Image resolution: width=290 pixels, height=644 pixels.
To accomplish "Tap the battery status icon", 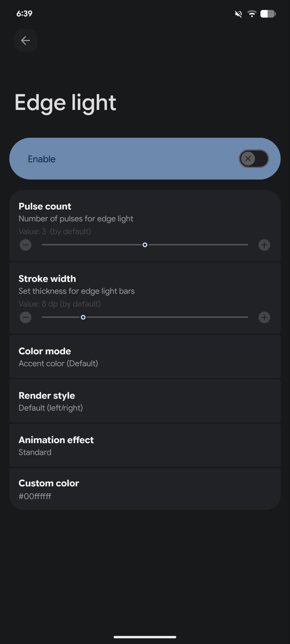I will pos(268,14).
